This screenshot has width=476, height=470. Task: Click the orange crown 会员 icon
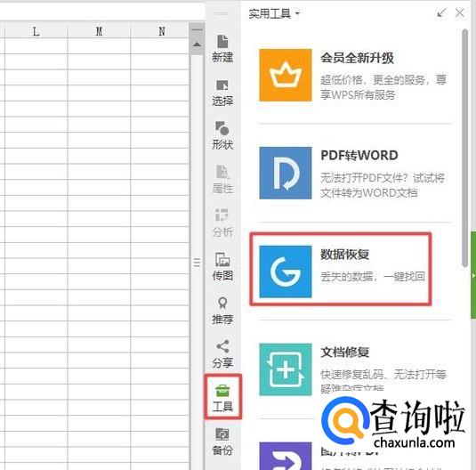[x=286, y=75]
